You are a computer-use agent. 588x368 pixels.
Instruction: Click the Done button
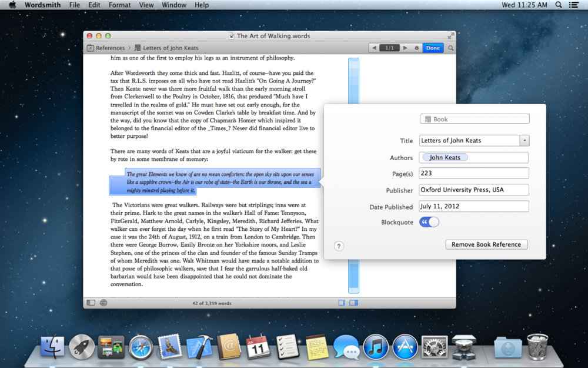coord(433,48)
